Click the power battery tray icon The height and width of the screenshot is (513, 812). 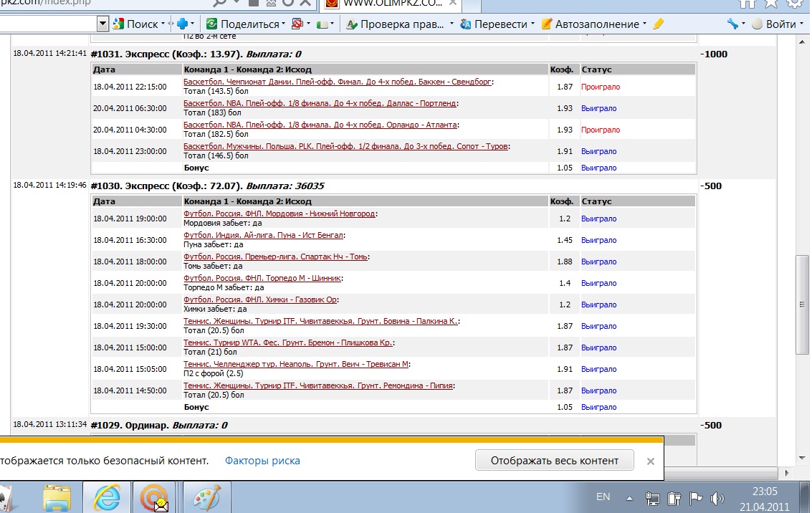point(674,499)
